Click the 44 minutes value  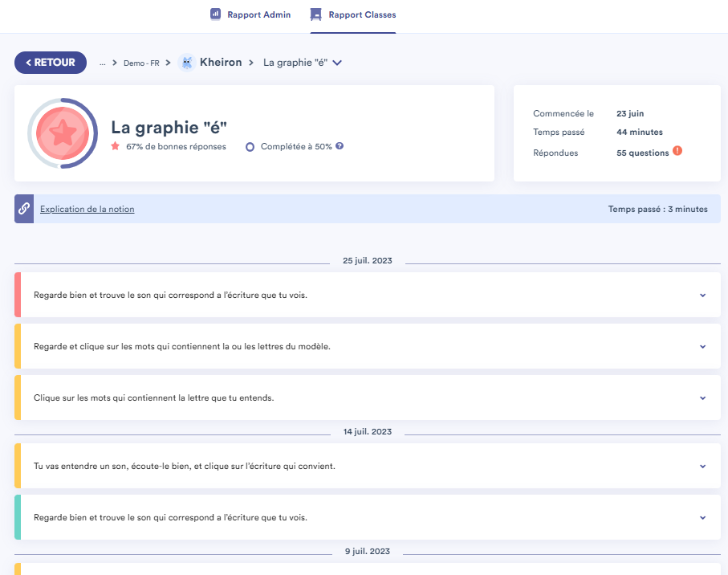tap(640, 133)
